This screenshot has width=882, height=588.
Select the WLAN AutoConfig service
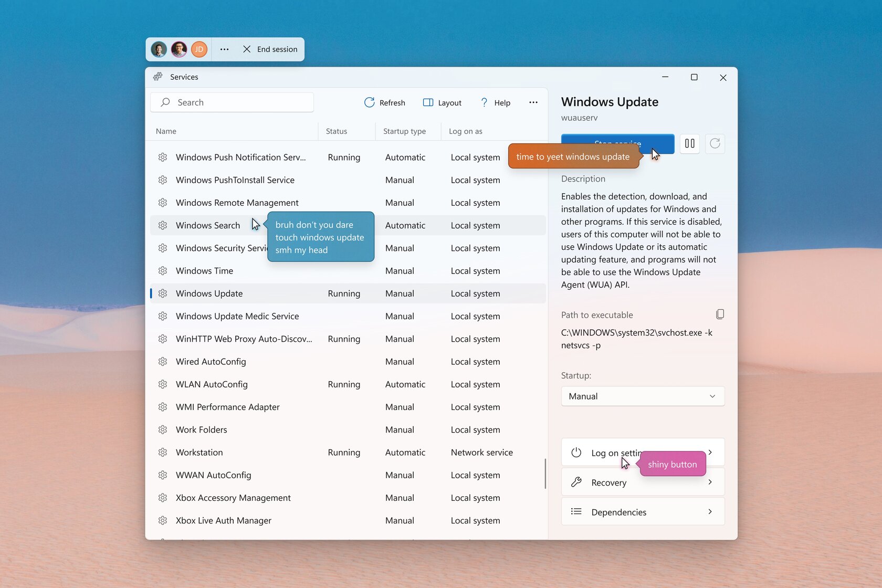coord(348,384)
